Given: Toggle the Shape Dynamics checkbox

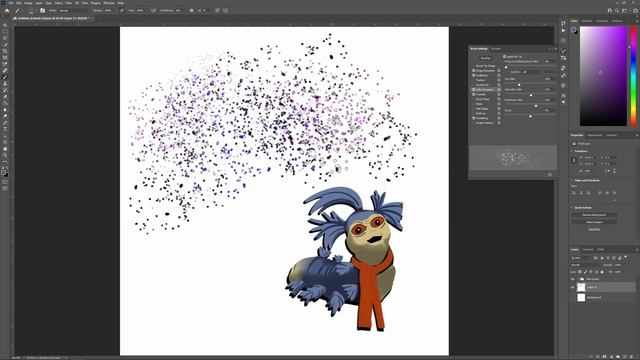Looking at the screenshot, I should tap(473, 71).
